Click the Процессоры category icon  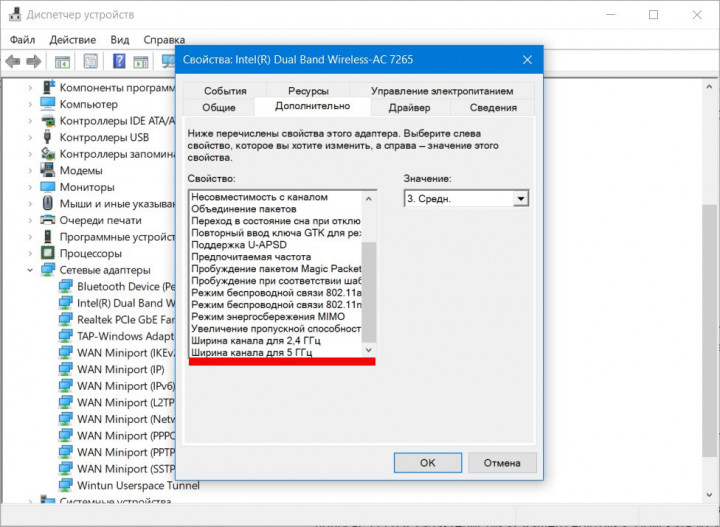tap(48, 253)
